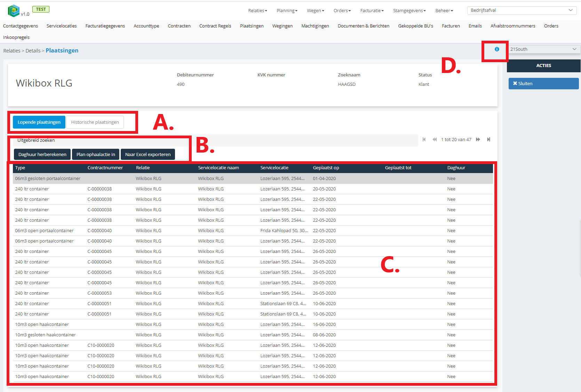The image size is (581, 392).
Task: Click the Details breadcrumb link
Action: click(33, 51)
